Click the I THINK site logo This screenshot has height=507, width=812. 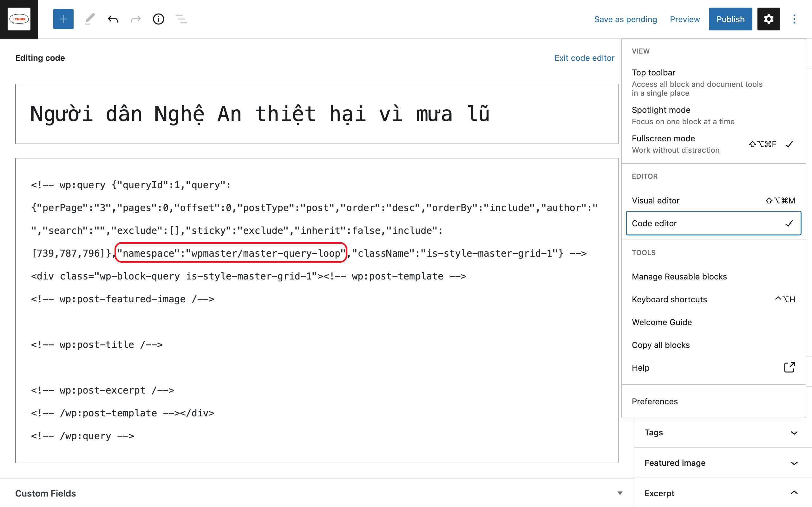[x=19, y=19]
